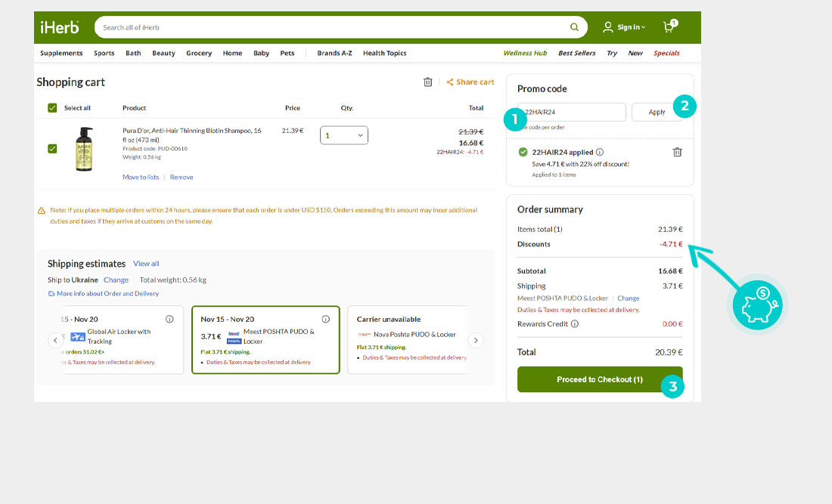Screen dimensions: 832x504
Task: Click the share icon next to Share cart
Action: tap(450, 82)
